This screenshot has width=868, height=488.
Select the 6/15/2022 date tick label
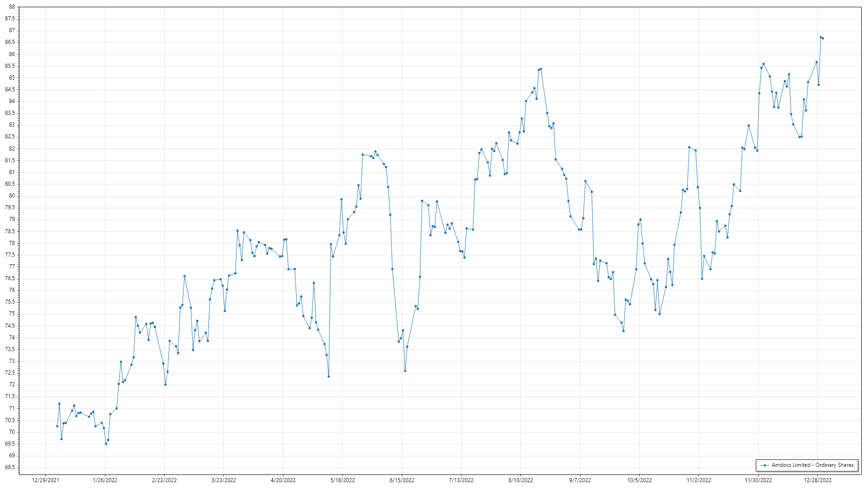pos(402,480)
